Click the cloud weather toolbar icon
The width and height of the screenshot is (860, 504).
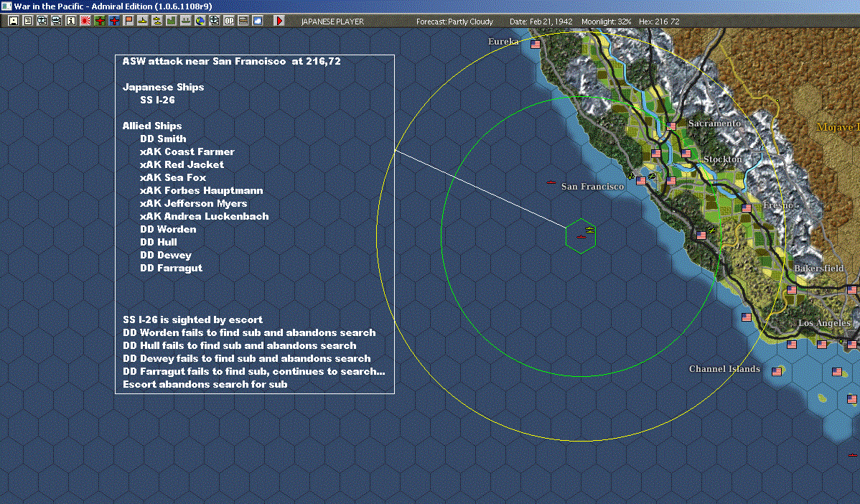coord(257,21)
